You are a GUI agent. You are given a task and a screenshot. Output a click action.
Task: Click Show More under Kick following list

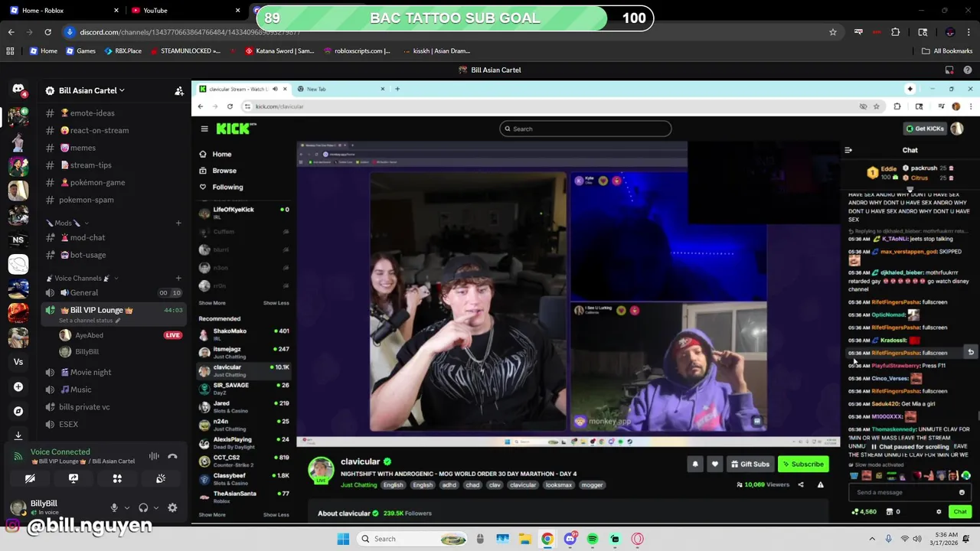[x=212, y=303]
